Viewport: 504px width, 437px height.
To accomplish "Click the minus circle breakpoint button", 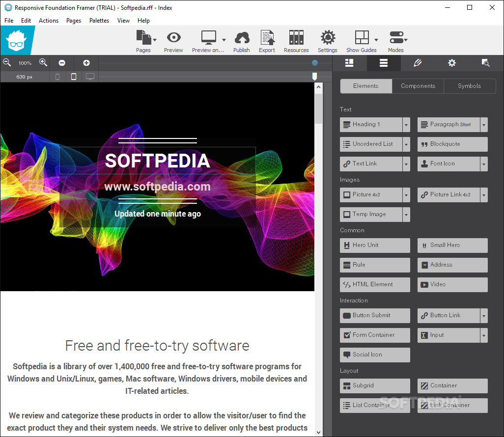I will (62, 63).
